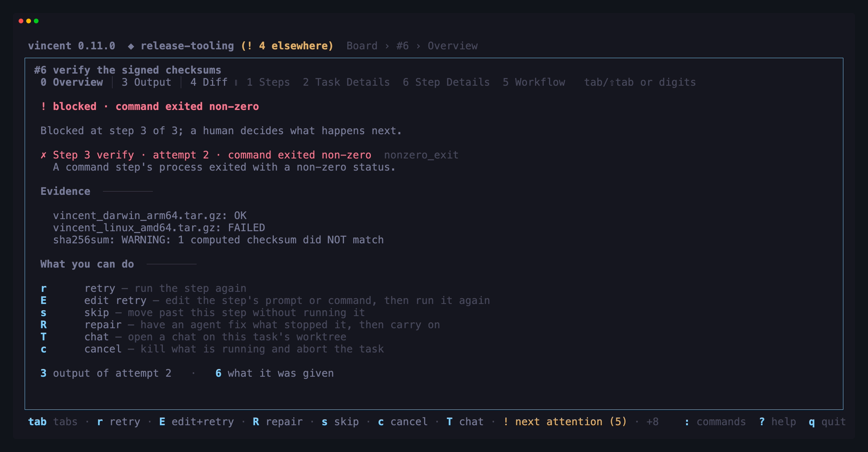Screen dimensions: 868x452
Task: Click 'c cancel' in the footer bar
Action: 403,422
